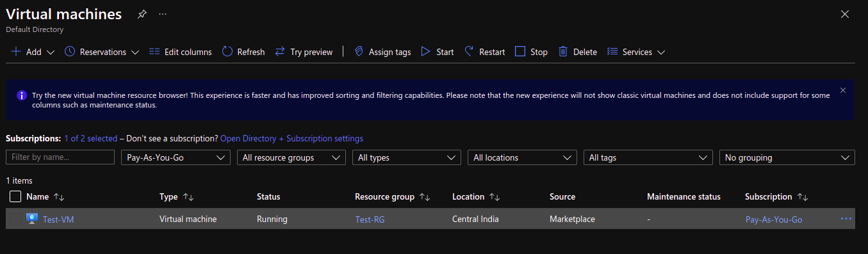Expand the Reservations dropdown chevron
This screenshot has height=254, width=868.
tap(135, 52)
